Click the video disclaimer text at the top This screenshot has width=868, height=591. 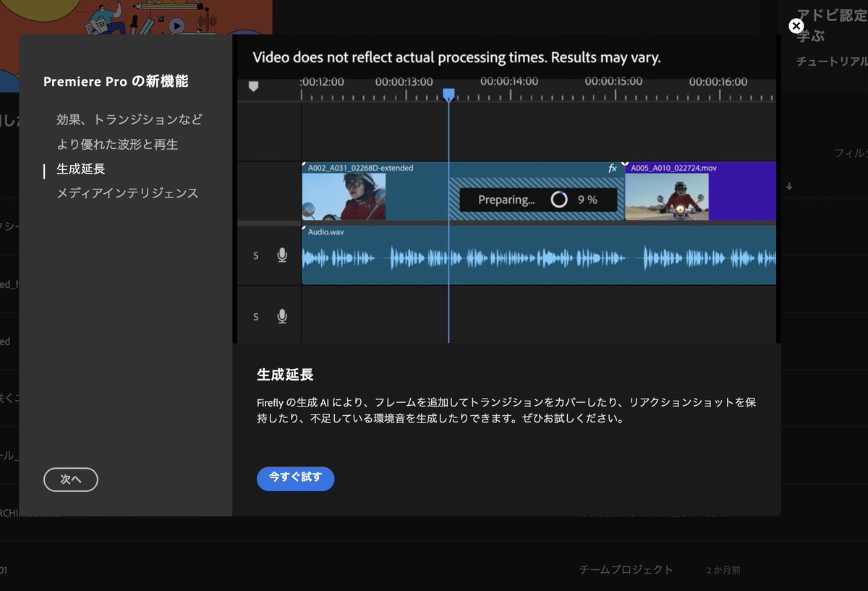click(456, 57)
